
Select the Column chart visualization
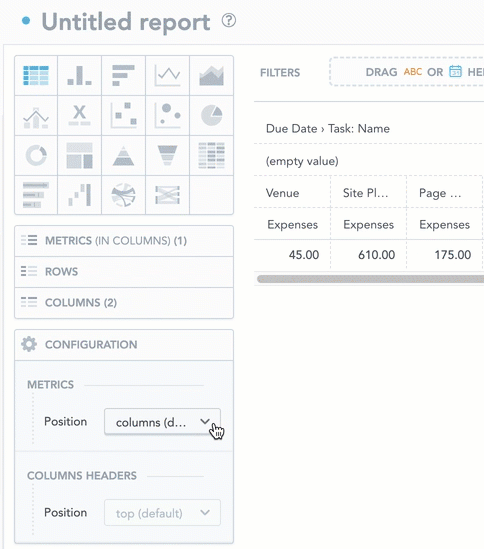coord(79,75)
